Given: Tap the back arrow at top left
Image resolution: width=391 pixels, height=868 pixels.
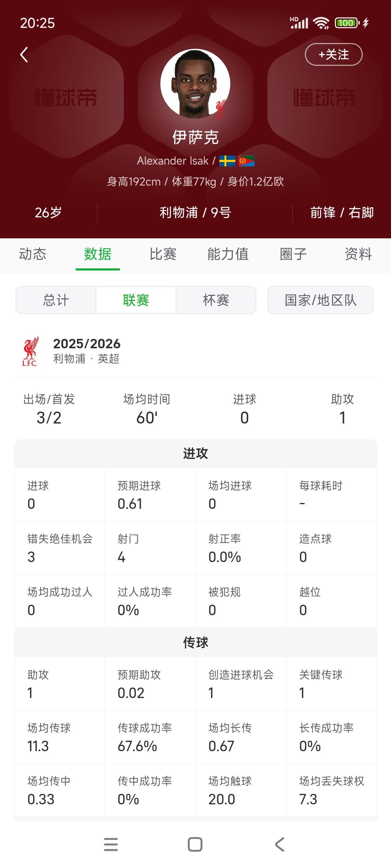Looking at the screenshot, I should 24,55.
